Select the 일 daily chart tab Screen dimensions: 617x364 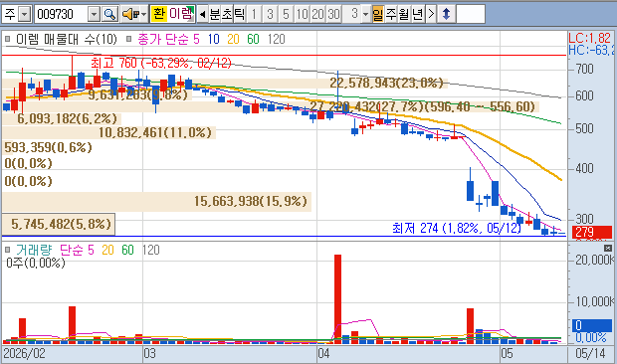[x=378, y=15]
